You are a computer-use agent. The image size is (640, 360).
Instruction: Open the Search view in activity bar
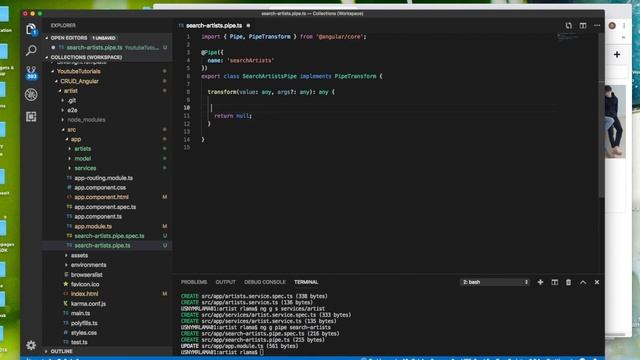pyautogui.click(x=31, y=51)
